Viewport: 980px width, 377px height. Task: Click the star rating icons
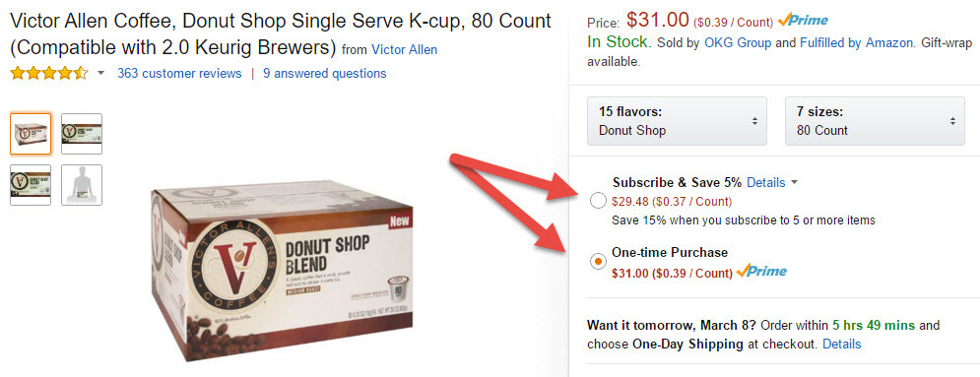48,74
